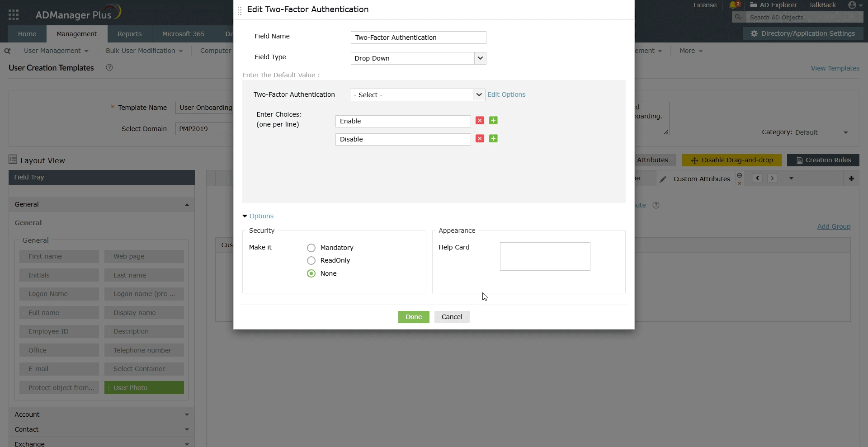The image size is (868, 447).
Task: Select the None security option
Action: point(311,273)
